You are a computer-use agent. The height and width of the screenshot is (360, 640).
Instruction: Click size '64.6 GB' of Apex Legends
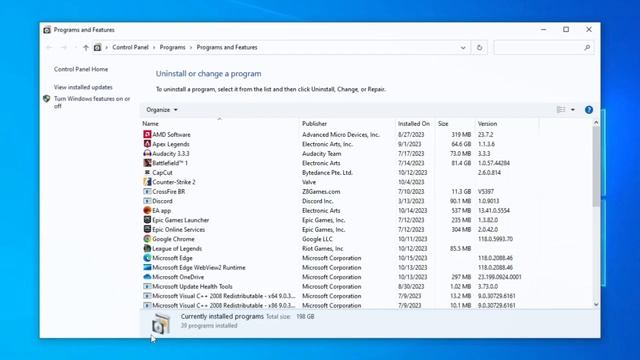[x=461, y=144]
